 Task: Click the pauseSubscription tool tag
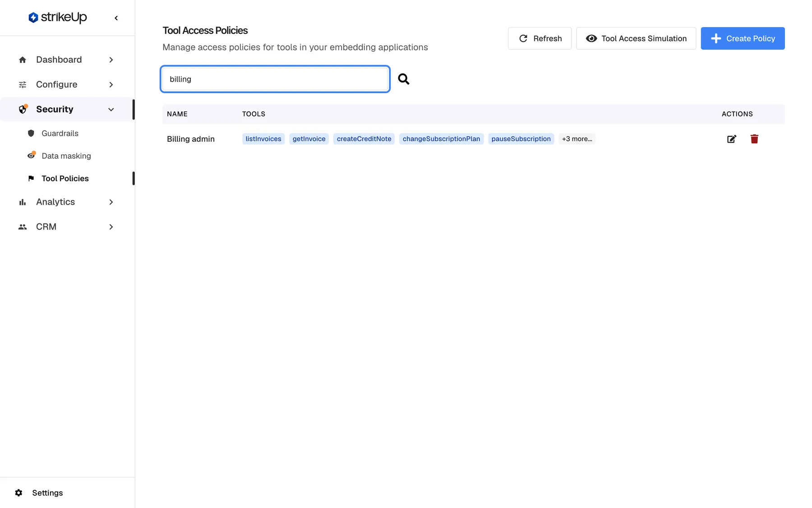click(x=521, y=139)
